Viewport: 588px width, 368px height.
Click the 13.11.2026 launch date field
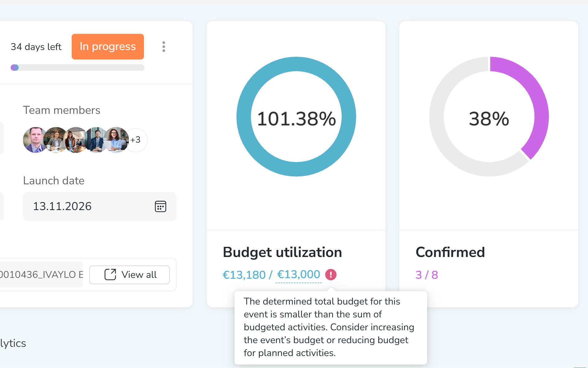point(100,206)
